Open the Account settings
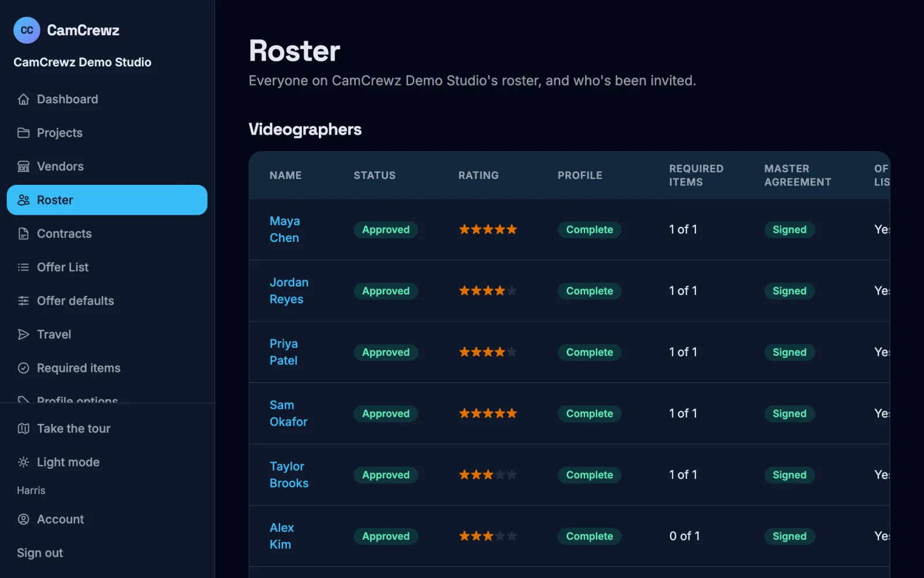Viewport: 924px width, 578px height. (x=107, y=519)
